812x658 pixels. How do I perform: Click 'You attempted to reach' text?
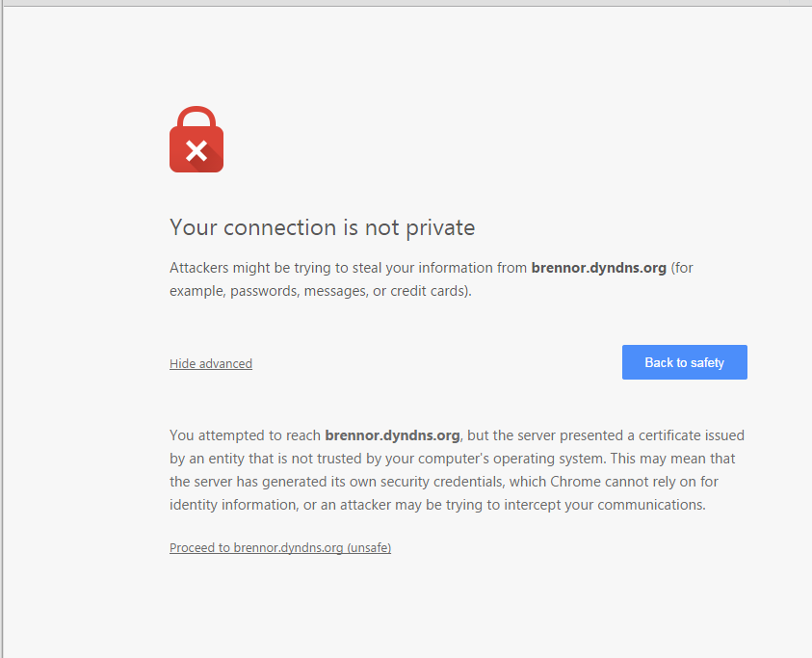click(x=245, y=435)
